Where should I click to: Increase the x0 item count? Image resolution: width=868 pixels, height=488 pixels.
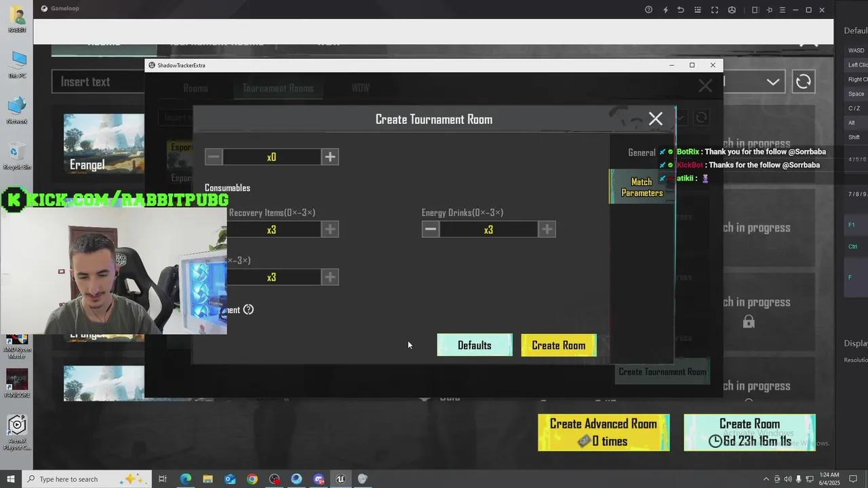(330, 157)
